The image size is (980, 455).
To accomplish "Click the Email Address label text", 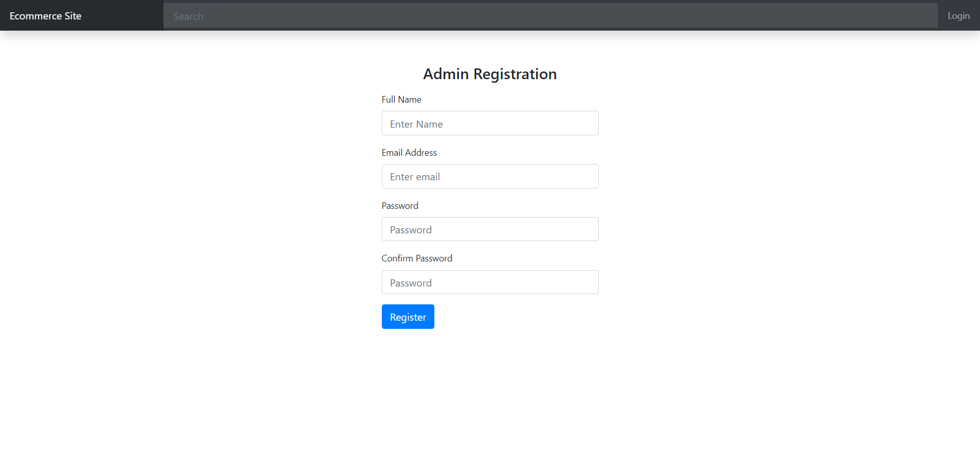I will point(409,152).
